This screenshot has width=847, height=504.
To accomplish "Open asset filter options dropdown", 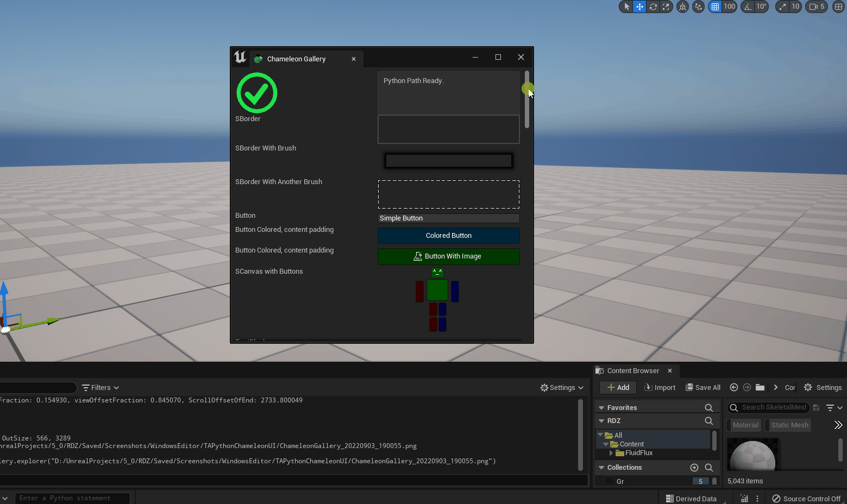I will 834,407.
